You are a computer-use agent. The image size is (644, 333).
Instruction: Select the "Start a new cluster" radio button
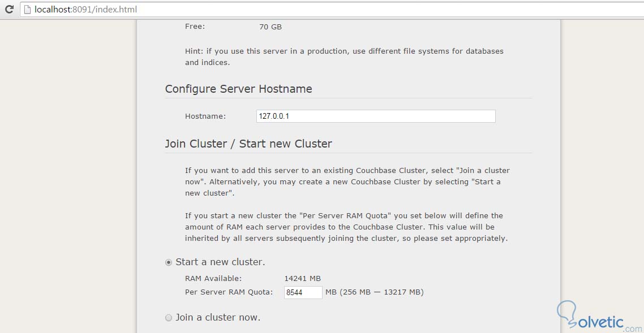[x=169, y=262]
